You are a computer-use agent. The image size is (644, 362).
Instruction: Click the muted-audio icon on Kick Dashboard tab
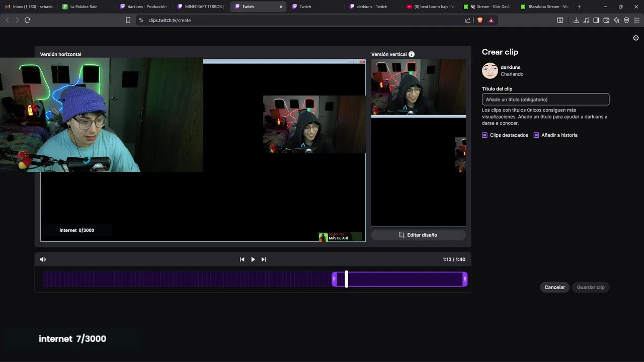[x=472, y=7]
